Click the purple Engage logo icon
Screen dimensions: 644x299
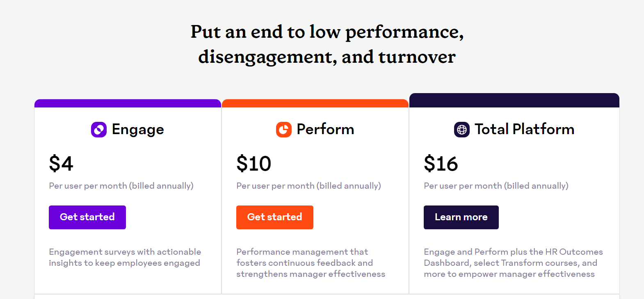click(99, 130)
